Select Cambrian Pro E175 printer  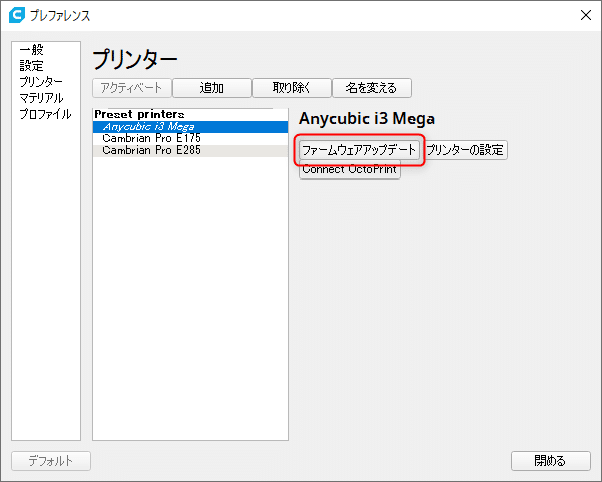[190, 139]
